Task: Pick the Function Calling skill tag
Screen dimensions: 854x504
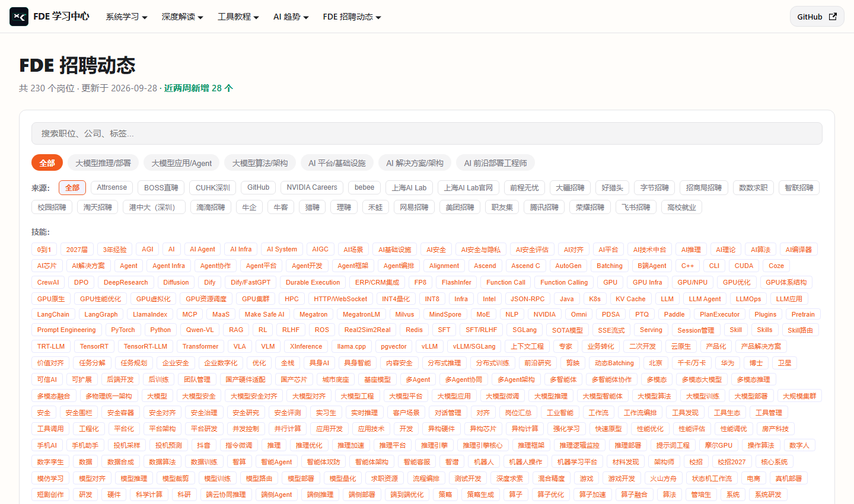Action: (564, 283)
